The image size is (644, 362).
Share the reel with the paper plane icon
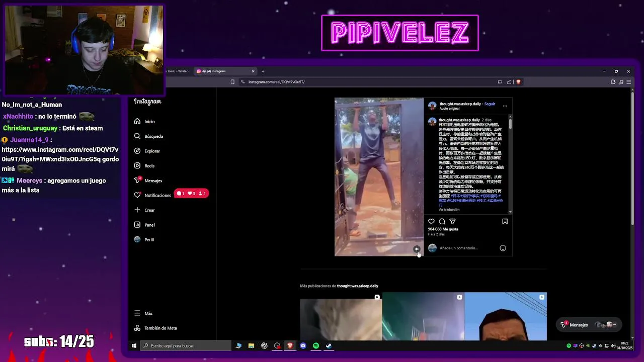[x=452, y=221]
